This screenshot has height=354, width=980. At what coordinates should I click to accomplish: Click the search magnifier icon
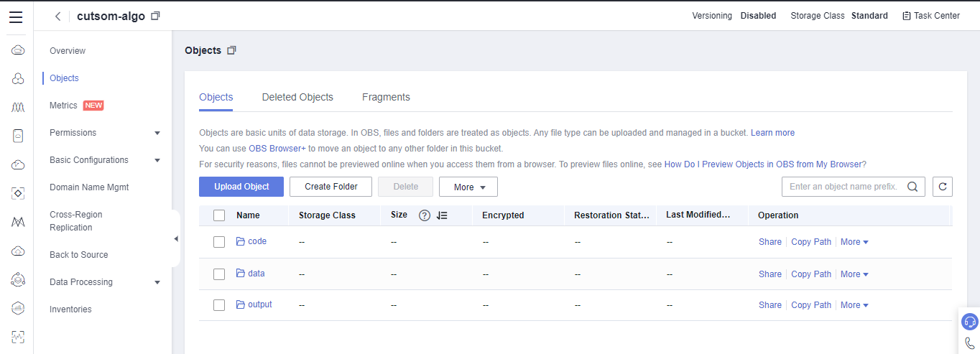click(912, 187)
